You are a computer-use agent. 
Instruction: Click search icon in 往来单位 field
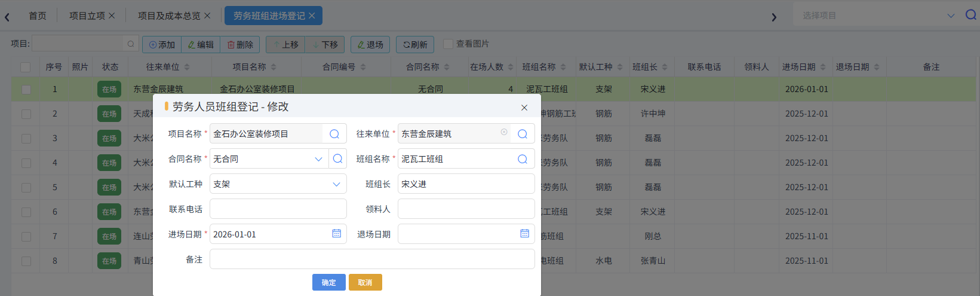(x=523, y=134)
